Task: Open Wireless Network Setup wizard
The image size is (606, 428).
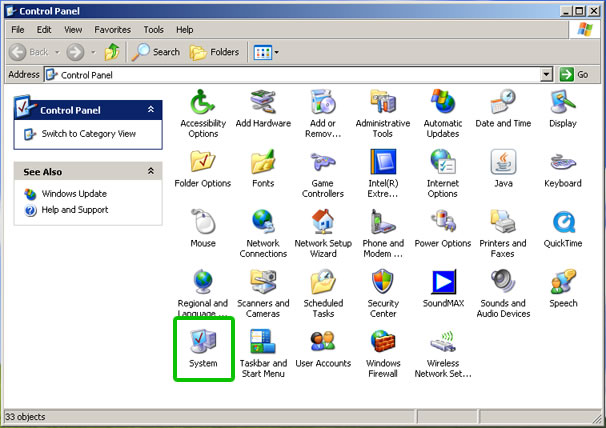Action: coord(443,353)
